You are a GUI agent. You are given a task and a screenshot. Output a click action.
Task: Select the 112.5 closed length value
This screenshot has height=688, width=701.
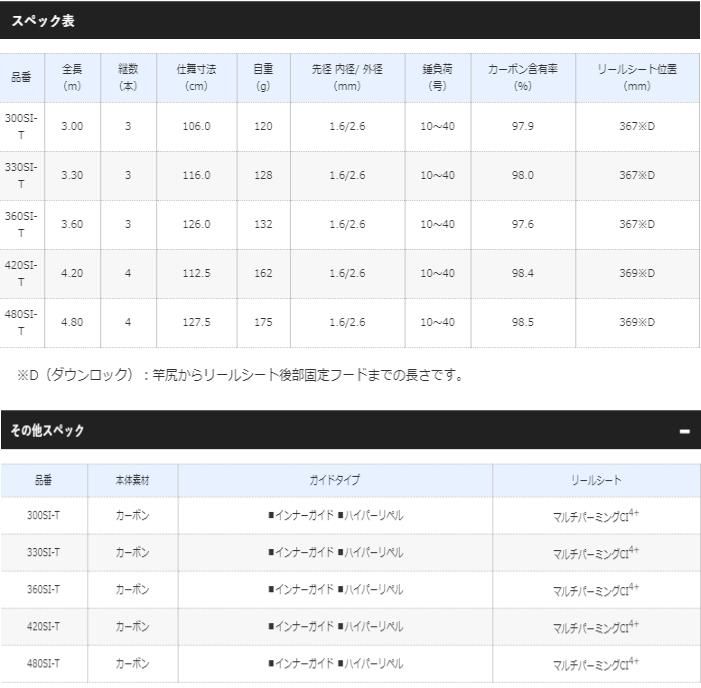tap(196, 273)
